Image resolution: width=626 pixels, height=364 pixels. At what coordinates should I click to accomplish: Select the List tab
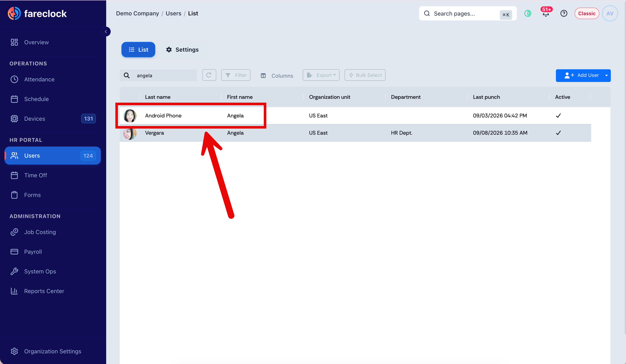tap(138, 50)
